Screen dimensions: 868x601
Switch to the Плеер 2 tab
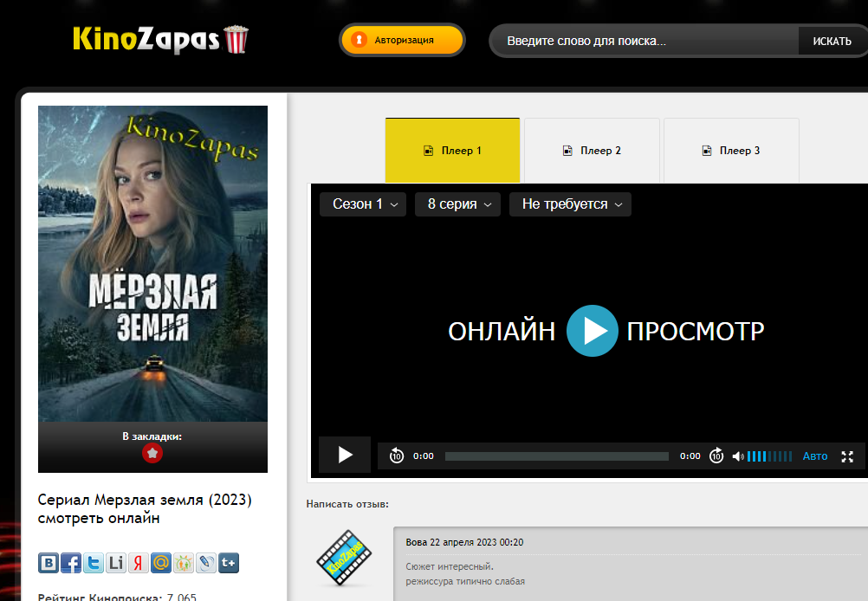point(592,151)
